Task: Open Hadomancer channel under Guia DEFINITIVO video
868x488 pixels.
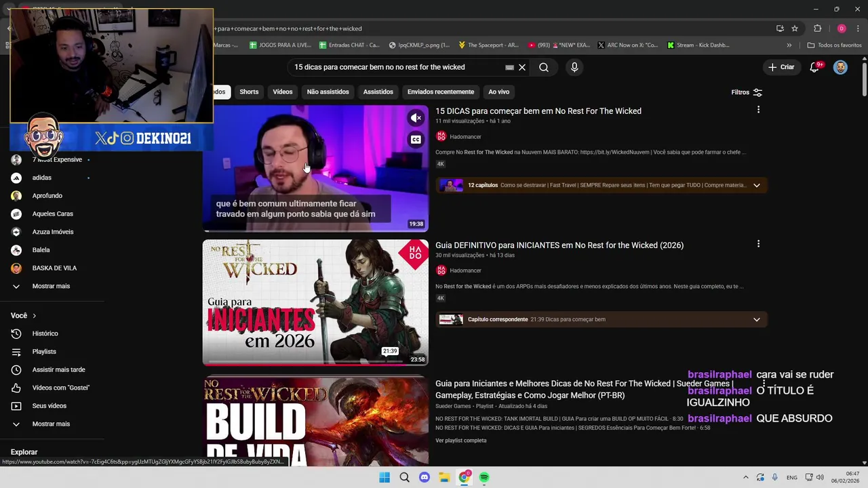Action: pyautogui.click(x=465, y=270)
